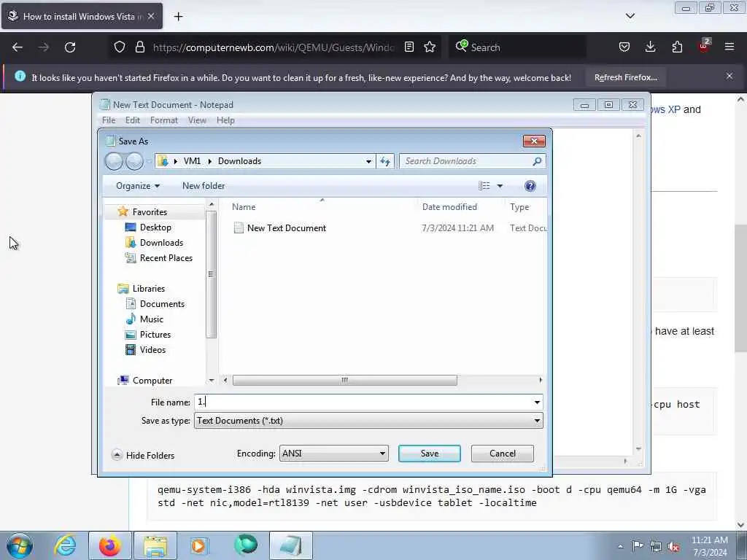The height and width of the screenshot is (560, 747).
Task: Select Recent Places in navigation pane
Action: click(166, 257)
